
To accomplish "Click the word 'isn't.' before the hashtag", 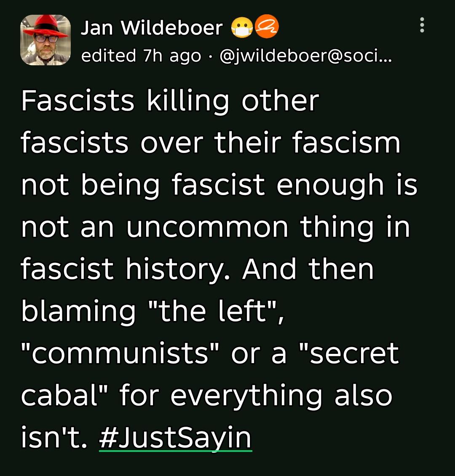I will [54, 437].
